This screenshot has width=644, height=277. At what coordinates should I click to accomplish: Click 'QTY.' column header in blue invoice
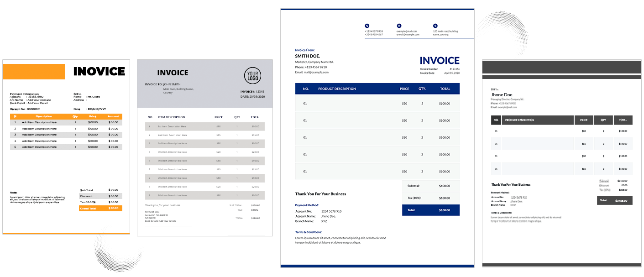[x=422, y=89]
